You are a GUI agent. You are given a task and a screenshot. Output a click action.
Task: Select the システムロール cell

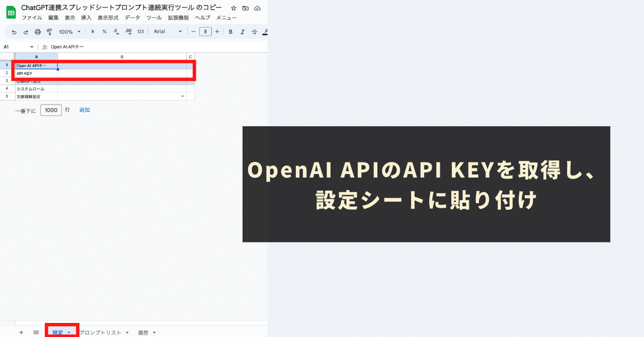pyautogui.click(x=36, y=89)
